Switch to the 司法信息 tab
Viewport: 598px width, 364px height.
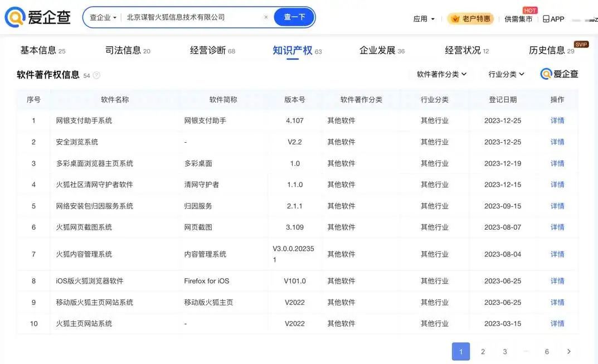[127, 51]
